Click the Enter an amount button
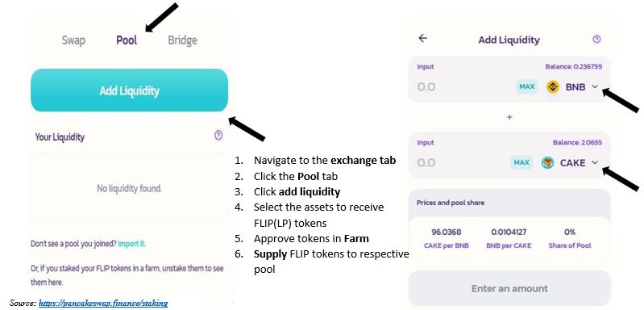Screen dimensions: 644x310 tap(509, 288)
